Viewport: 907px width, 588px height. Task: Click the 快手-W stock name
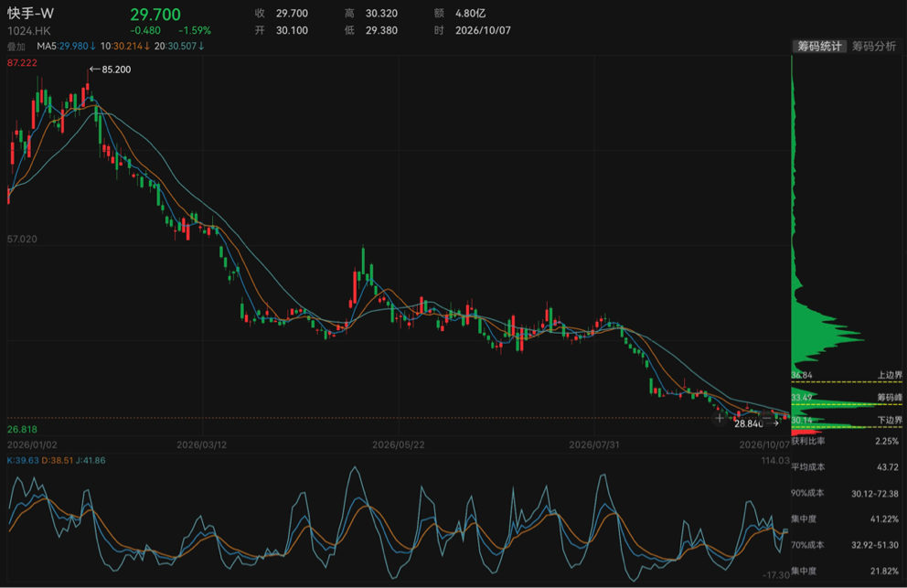coord(31,14)
